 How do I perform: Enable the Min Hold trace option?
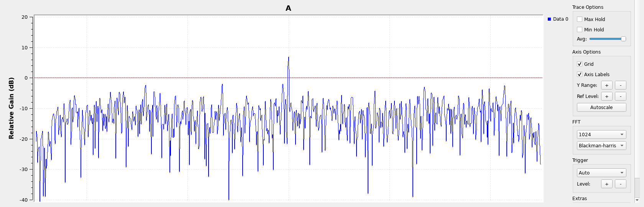(580, 29)
